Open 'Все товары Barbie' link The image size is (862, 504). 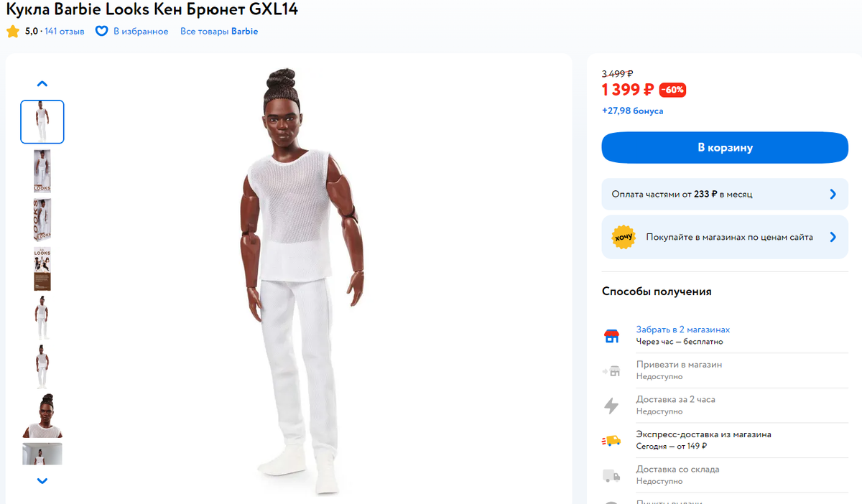click(219, 32)
